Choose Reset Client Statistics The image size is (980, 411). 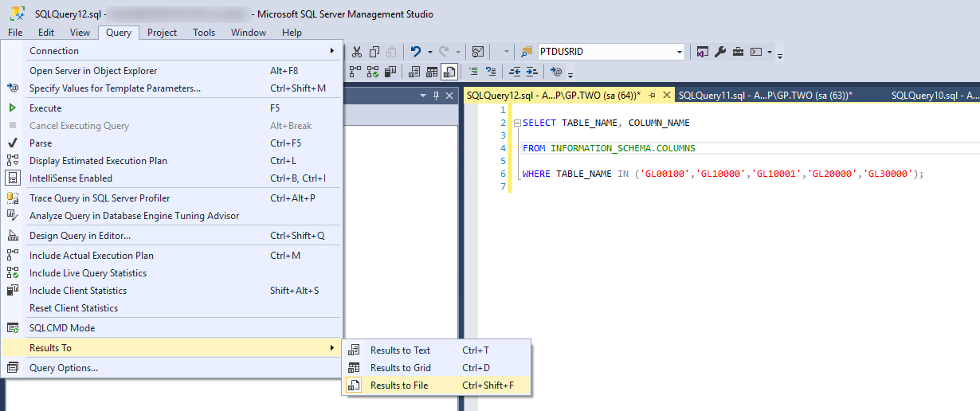pos(171,308)
